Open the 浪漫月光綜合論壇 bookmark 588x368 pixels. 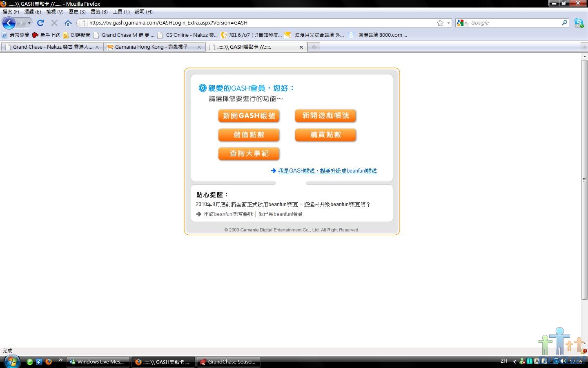pos(314,35)
